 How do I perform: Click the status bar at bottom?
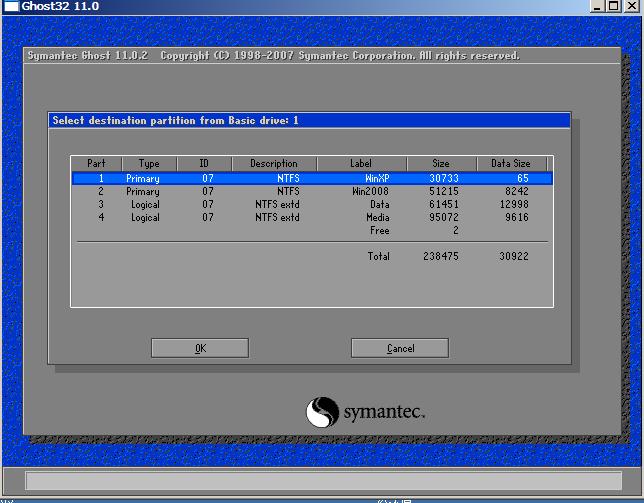coord(324,480)
